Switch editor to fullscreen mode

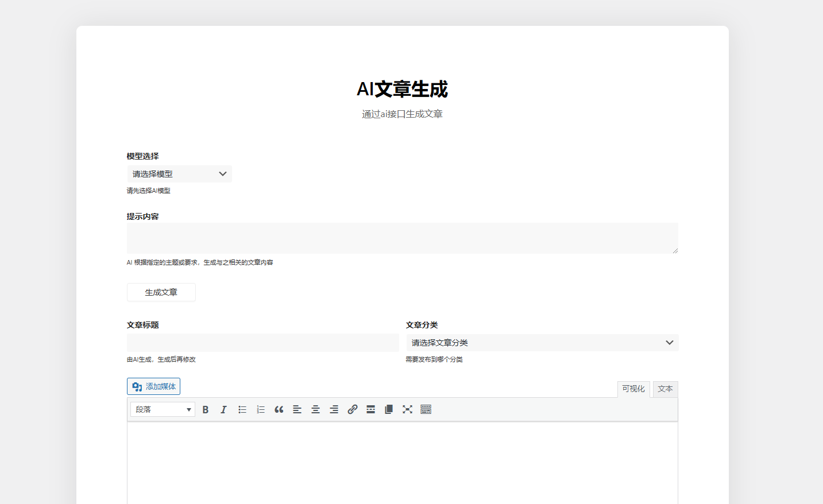(407, 409)
